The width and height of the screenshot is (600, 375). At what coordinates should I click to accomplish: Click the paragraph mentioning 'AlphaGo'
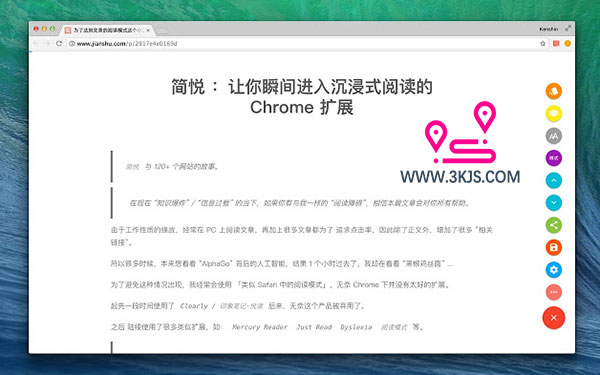281,264
